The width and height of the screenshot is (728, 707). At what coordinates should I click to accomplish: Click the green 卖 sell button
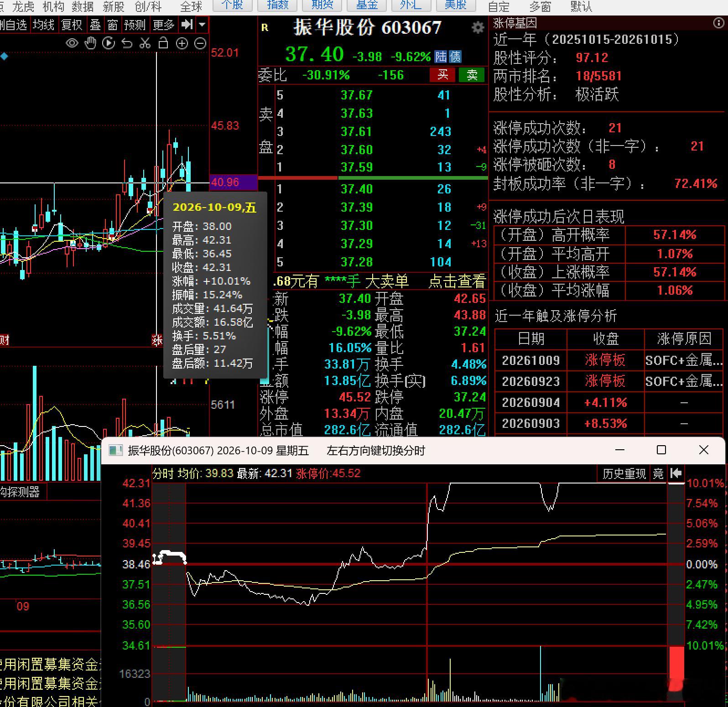tap(472, 75)
